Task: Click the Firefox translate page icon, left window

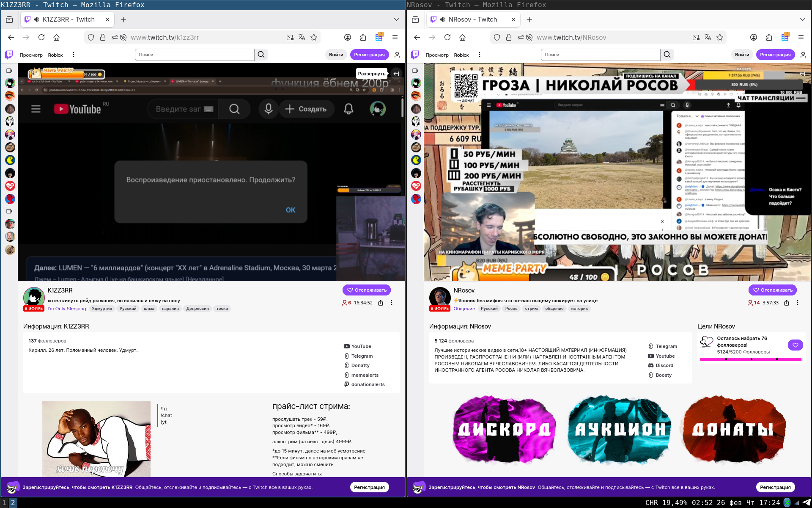Action: pyautogui.click(x=302, y=37)
